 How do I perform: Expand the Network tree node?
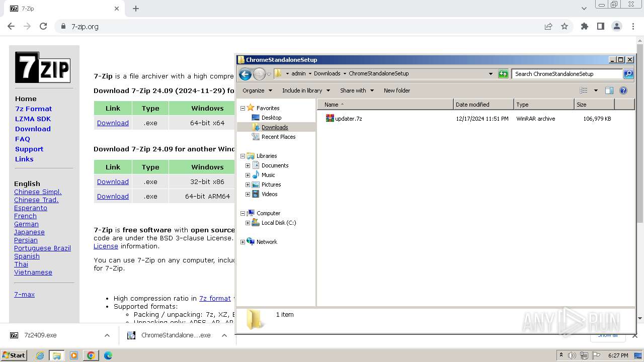[243, 242]
